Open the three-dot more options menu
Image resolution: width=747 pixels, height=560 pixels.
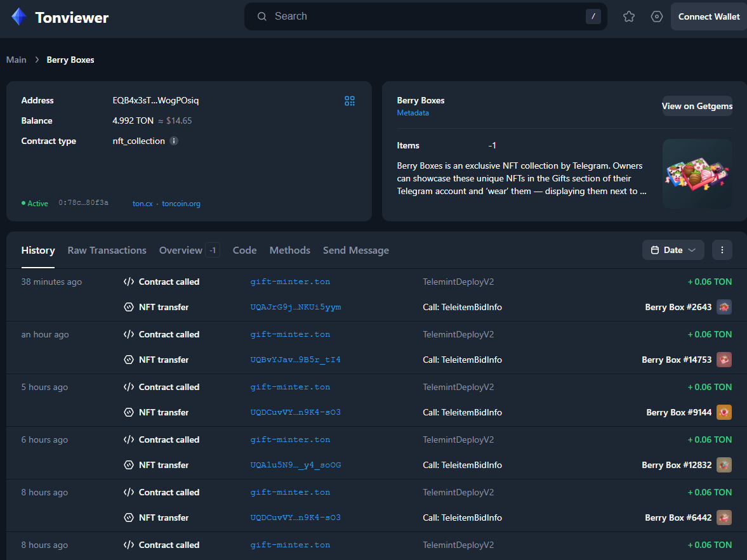click(x=722, y=251)
